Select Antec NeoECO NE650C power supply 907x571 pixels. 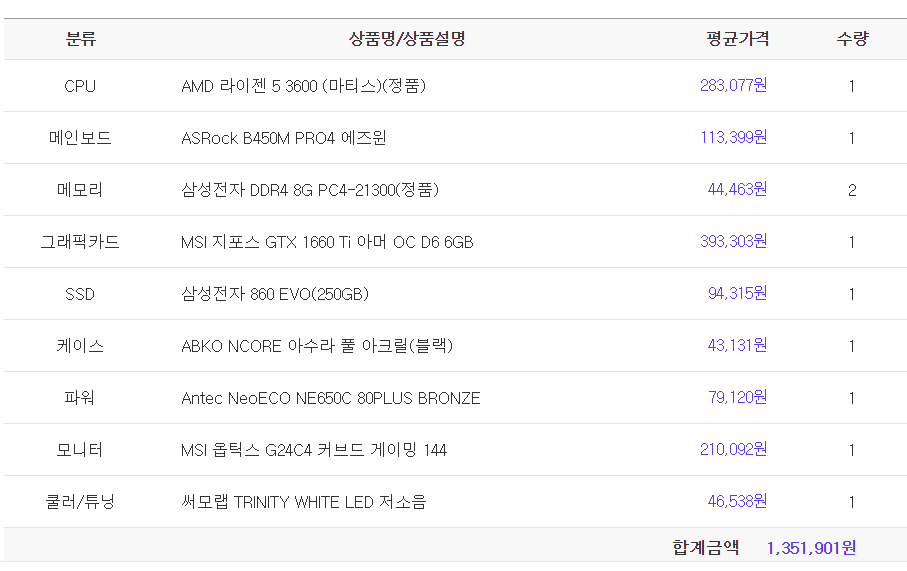[330, 398]
